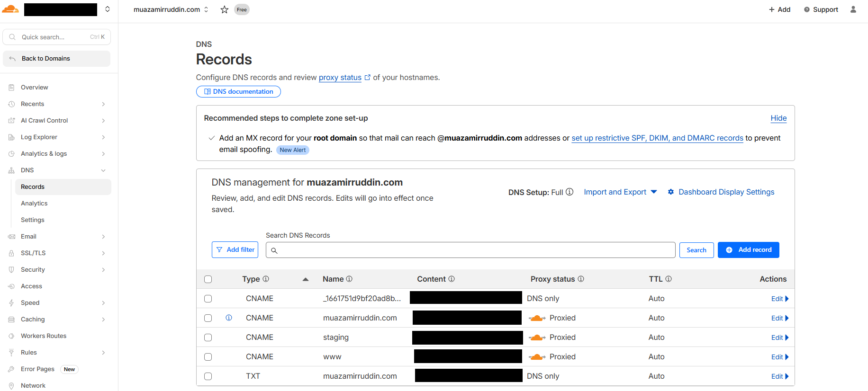Star the muazamirruddin.com domain
Image resolution: width=868 pixels, height=391 pixels.
click(x=225, y=9)
